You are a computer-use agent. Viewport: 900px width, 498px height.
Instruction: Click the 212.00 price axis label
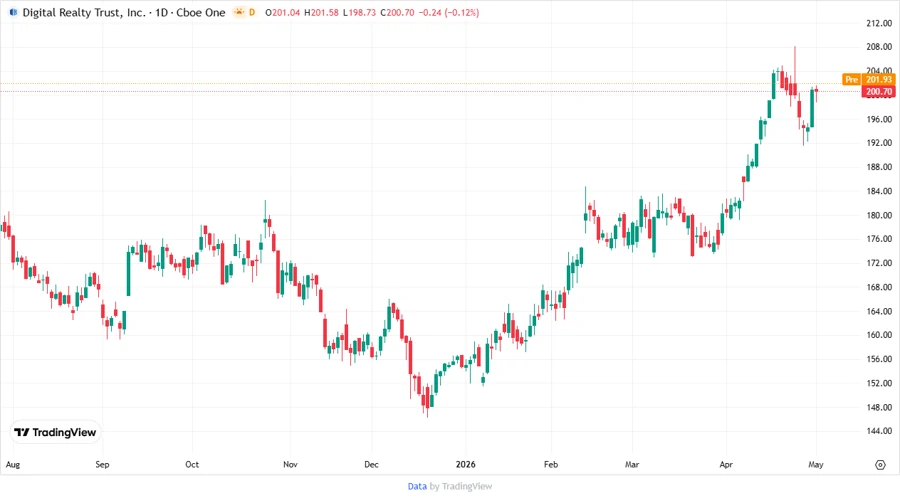coord(879,23)
